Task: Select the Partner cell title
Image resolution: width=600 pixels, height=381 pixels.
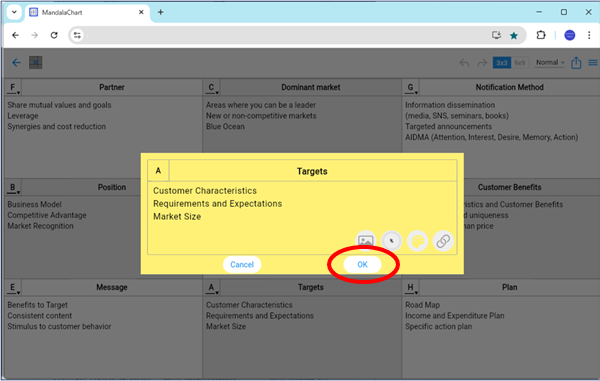Action: (112, 87)
